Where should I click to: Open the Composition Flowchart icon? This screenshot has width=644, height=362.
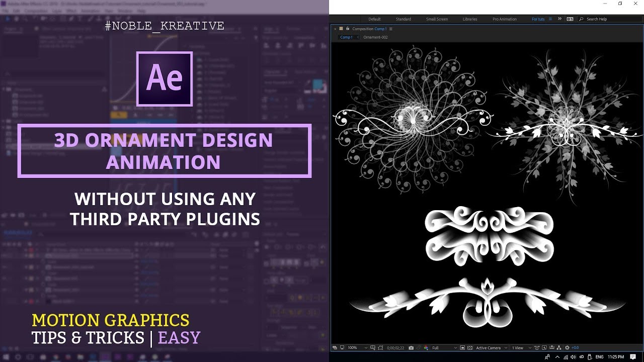(x=559, y=347)
